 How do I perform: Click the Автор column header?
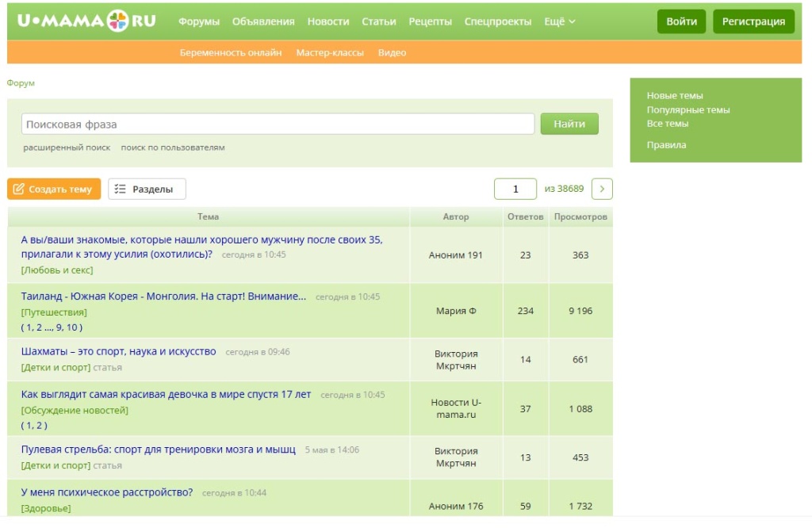click(456, 217)
